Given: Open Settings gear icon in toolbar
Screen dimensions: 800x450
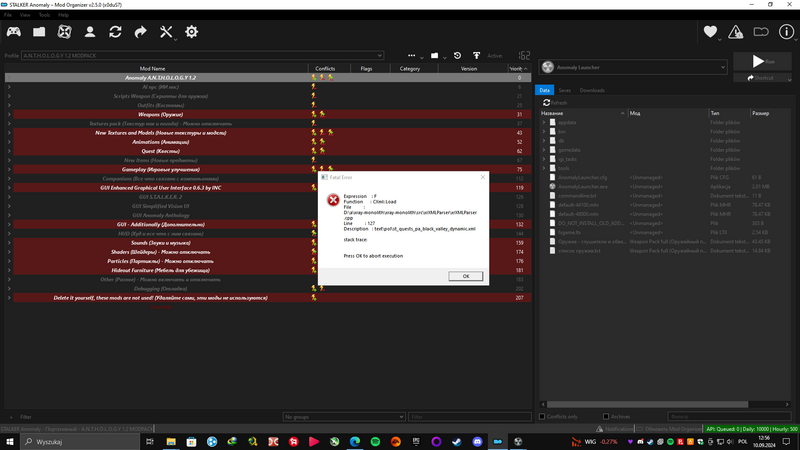Looking at the screenshot, I should [x=192, y=33].
